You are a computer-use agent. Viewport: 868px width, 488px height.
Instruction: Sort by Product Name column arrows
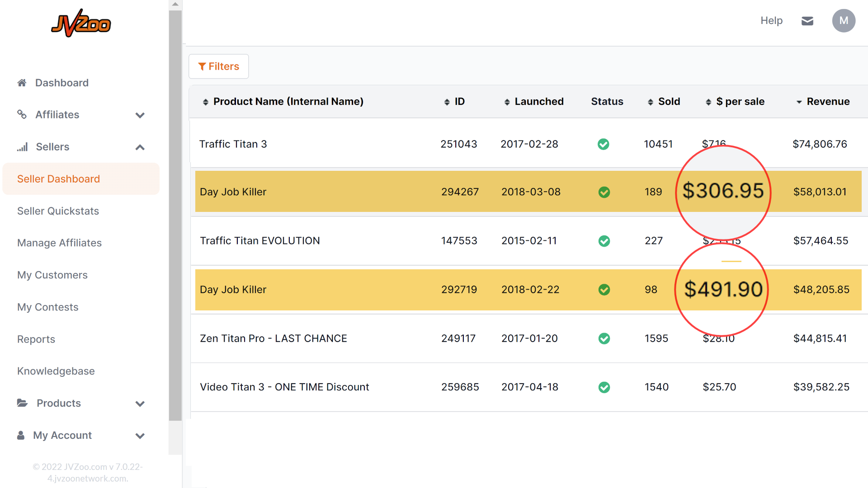point(206,102)
